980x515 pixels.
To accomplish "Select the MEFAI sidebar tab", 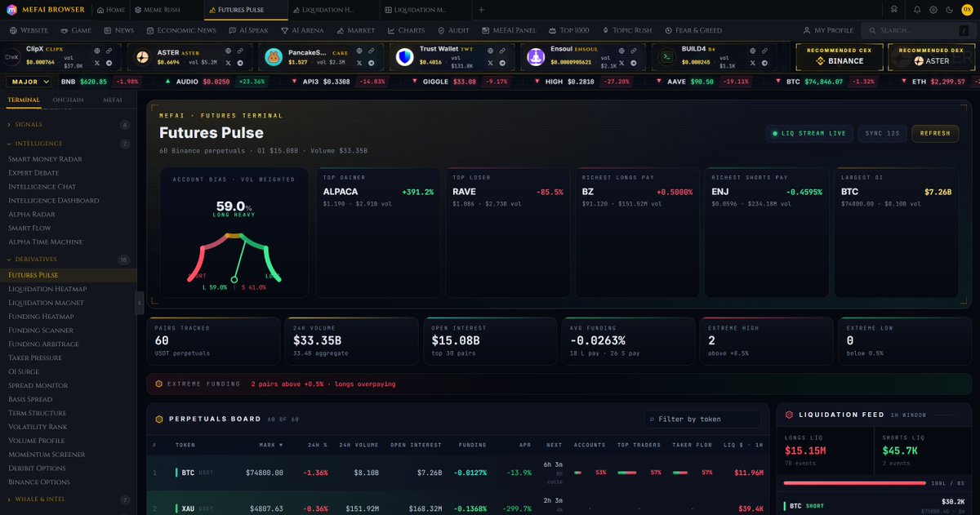I will click(x=113, y=100).
